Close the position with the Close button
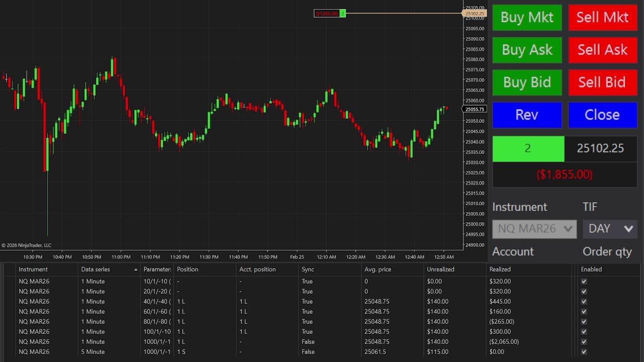 point(602,115)
